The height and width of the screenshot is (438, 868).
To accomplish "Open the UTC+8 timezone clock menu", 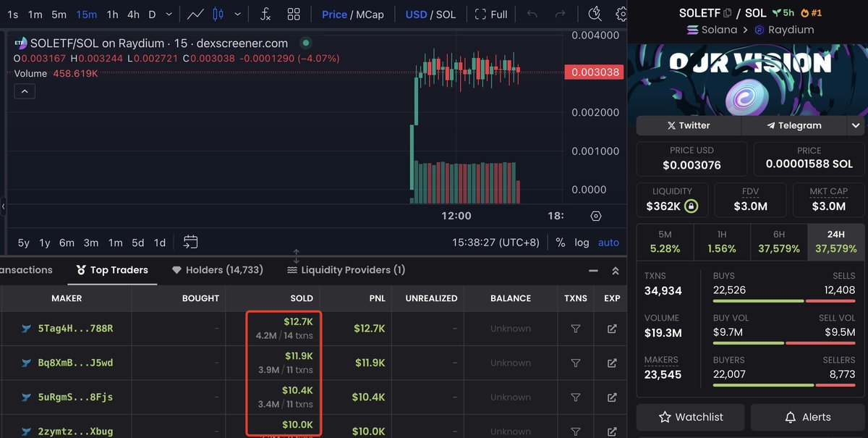I will tap(495, 243).
